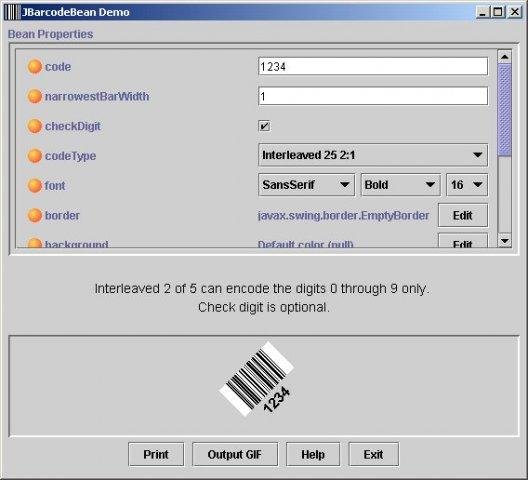Click Edit button for the border property
The height and width of the screenshot is (480, 528).
(463, 215)
